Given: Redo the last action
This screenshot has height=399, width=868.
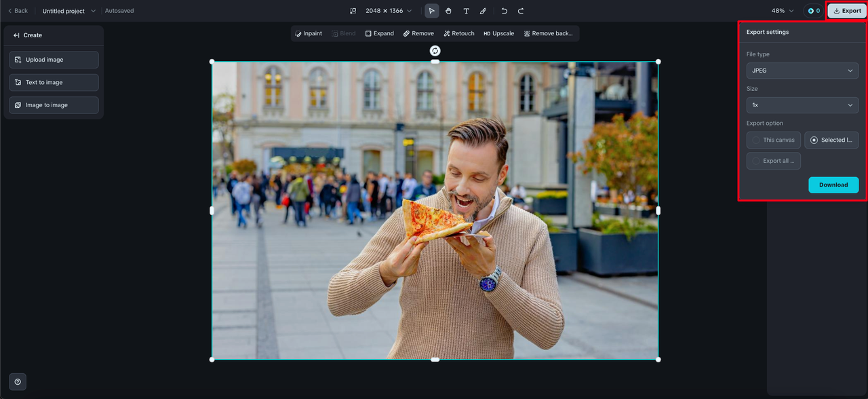Looking at the screenshot, I should [521, 11].
